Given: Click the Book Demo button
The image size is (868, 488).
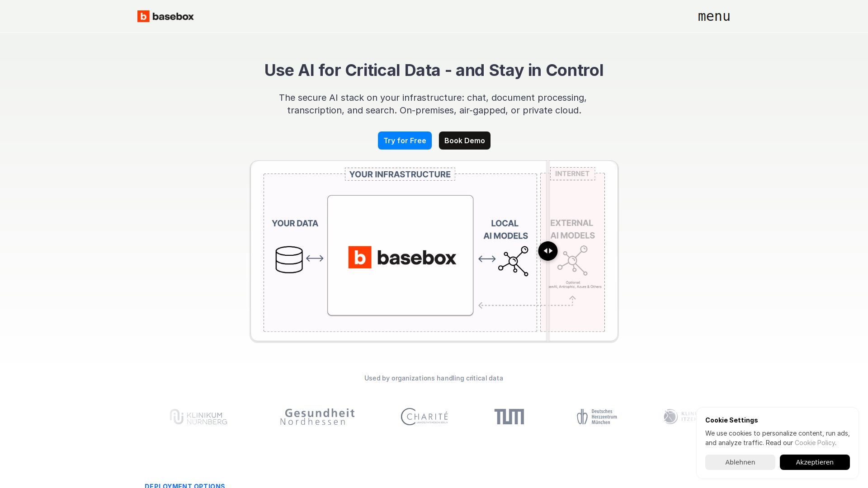Looking at the screenshot, I should [464, 141].
